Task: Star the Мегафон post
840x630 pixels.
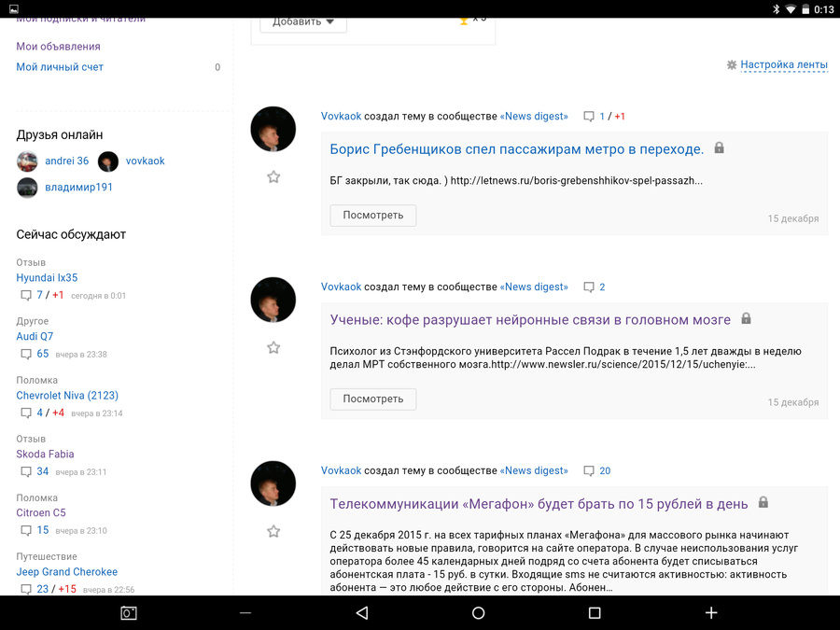Action: tap(273, 531)
